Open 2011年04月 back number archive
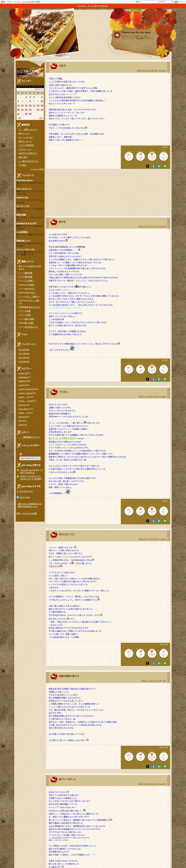This screenshot has height=868, width=186. point(24,362)
